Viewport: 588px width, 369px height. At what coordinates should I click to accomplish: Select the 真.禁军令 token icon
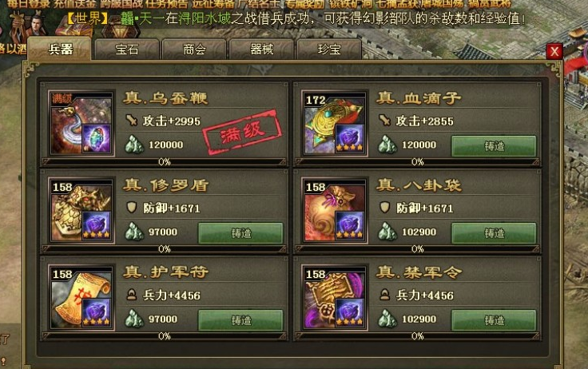tap(335, 297)
